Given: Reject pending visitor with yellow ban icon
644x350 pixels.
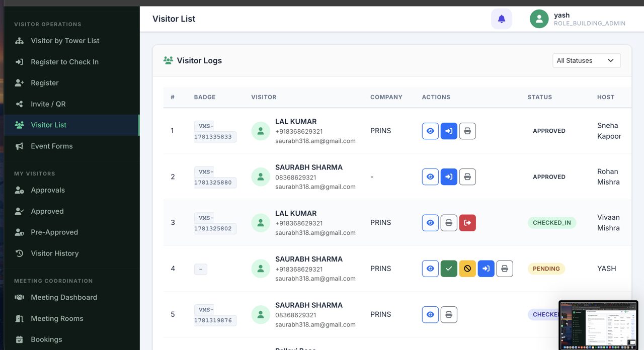Looking at the screenshot, I should (467, 269).
